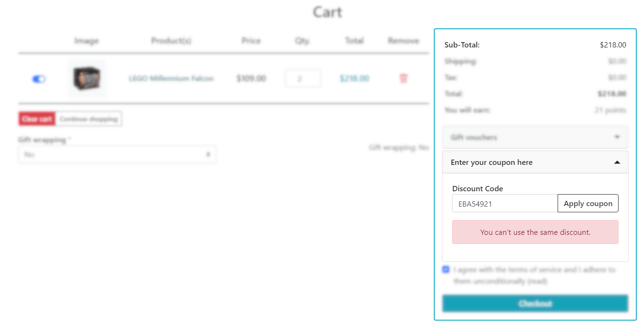Click the Apply coupon button
This screenshot has height=324, width=644.
click(x=588, y=203)
